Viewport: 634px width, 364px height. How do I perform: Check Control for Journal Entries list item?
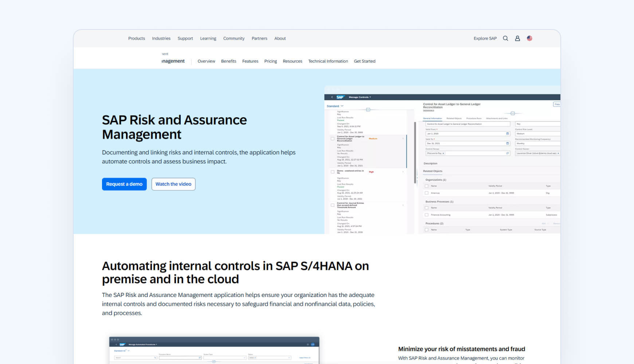[332, 205]
